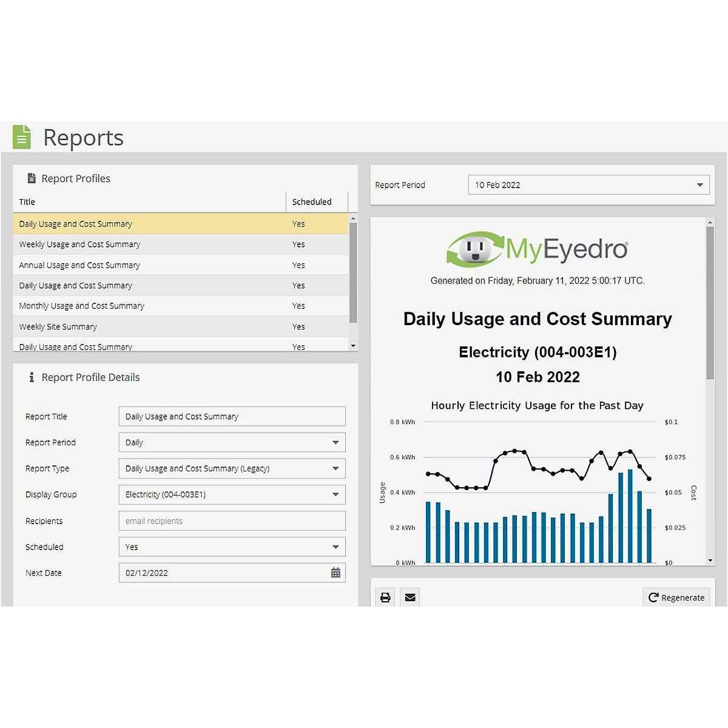The width and height of the screenshot is (728, 728).
Task: Select the Monthly Usage and Cost Summary profile
Action: [81, 306]
